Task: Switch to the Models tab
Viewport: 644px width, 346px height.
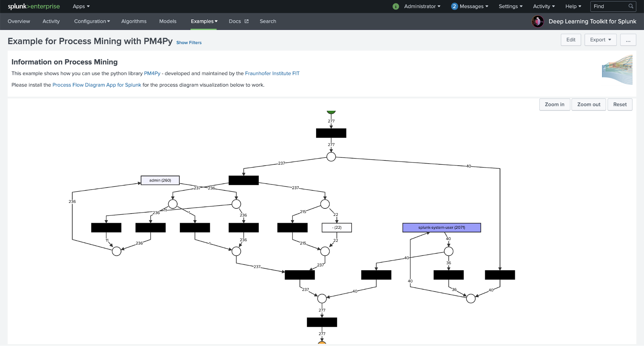Action: (x=168, y=21)
